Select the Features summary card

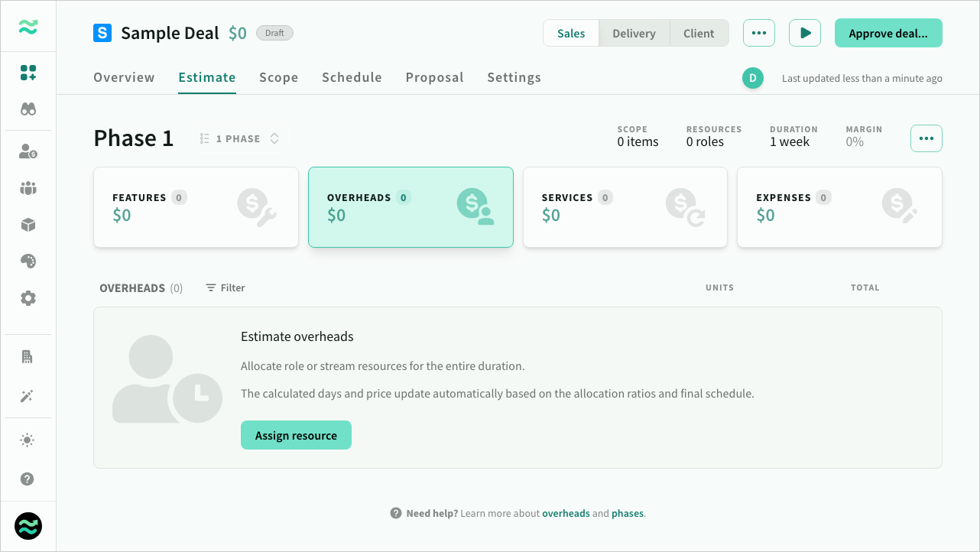(196, 207)
